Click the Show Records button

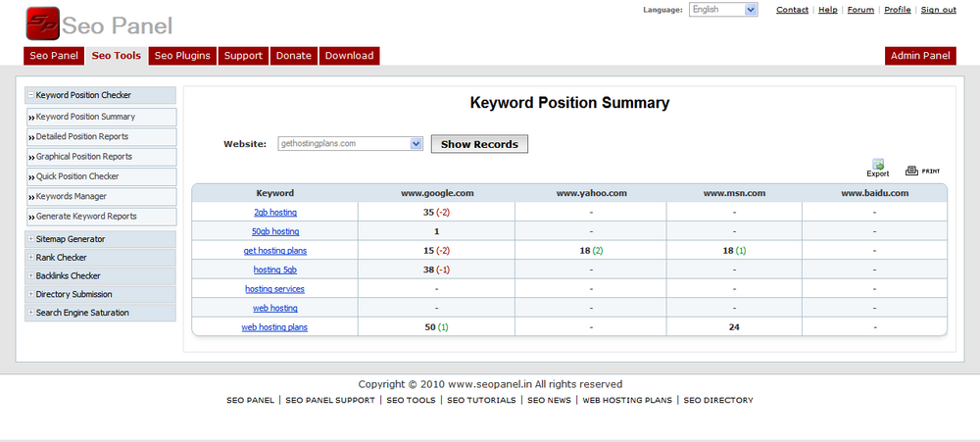point(479,144)
